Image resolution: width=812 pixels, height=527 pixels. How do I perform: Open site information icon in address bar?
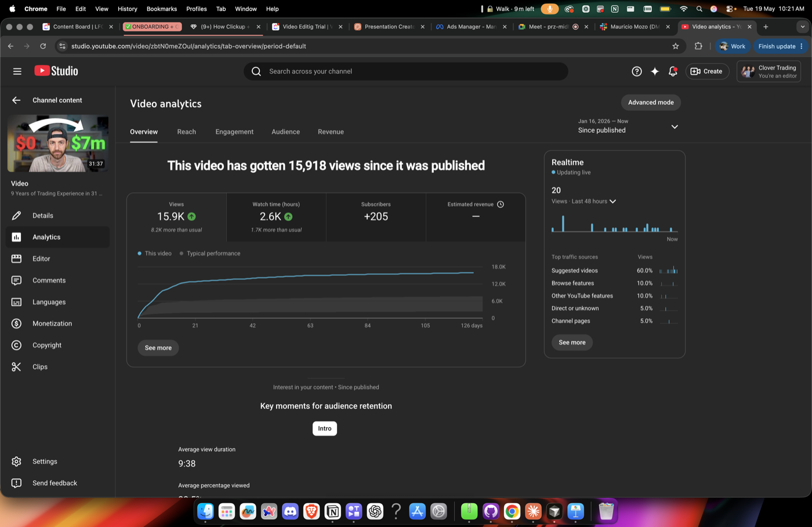coord(62,46)
